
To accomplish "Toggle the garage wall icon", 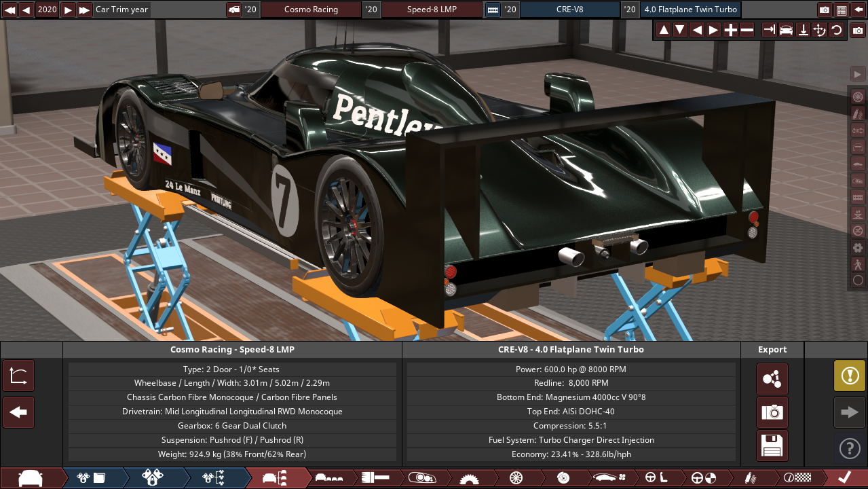I will pos(858,197).
